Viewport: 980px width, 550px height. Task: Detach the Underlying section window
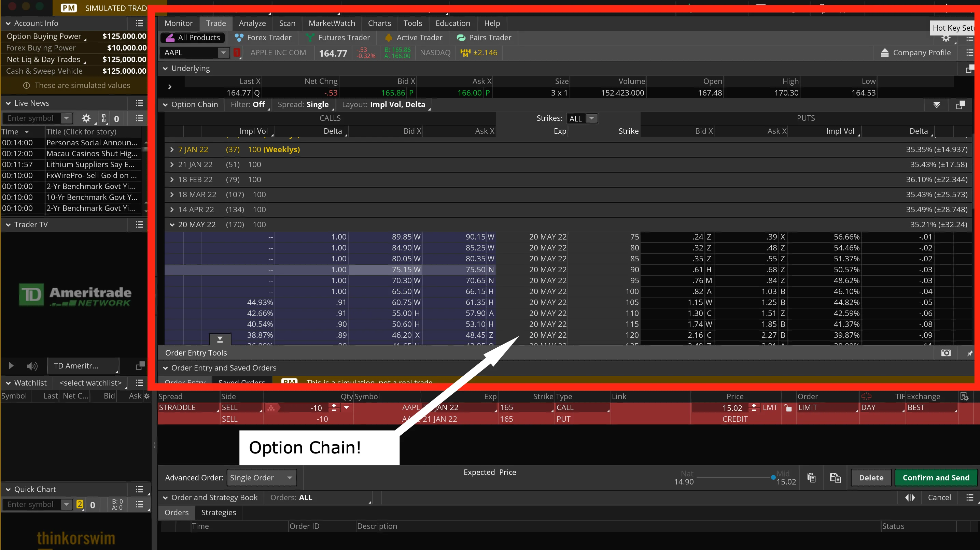click(970, 69)
